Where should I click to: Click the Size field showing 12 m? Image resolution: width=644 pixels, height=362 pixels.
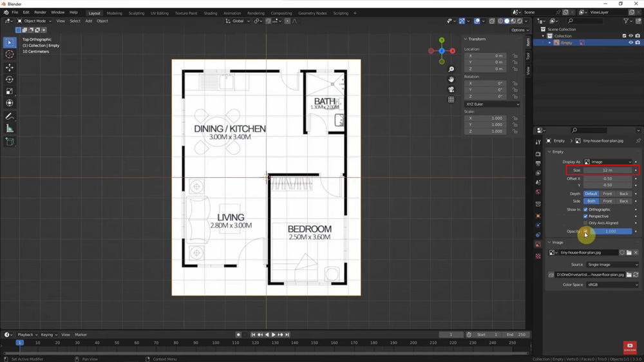tap(607, 170)
